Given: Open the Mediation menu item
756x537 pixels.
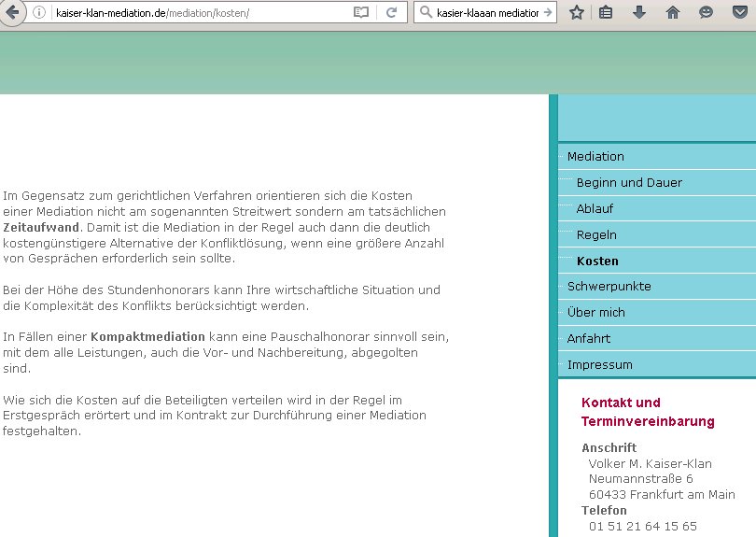Looking at the screenshot, I should click(595, 156).
